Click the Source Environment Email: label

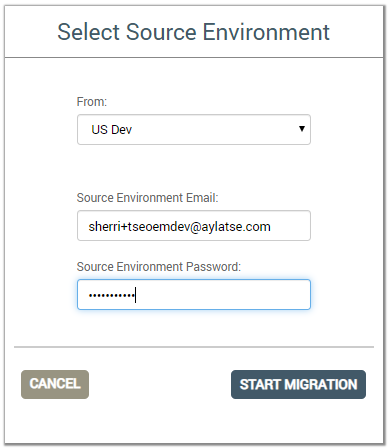[x=147, y=198]
